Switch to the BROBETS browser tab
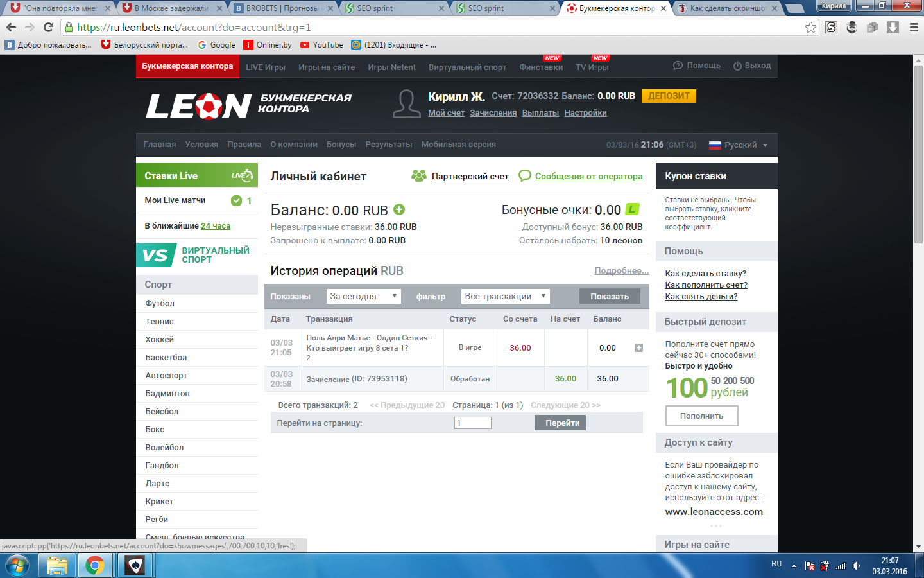 [x=282, y=8]
